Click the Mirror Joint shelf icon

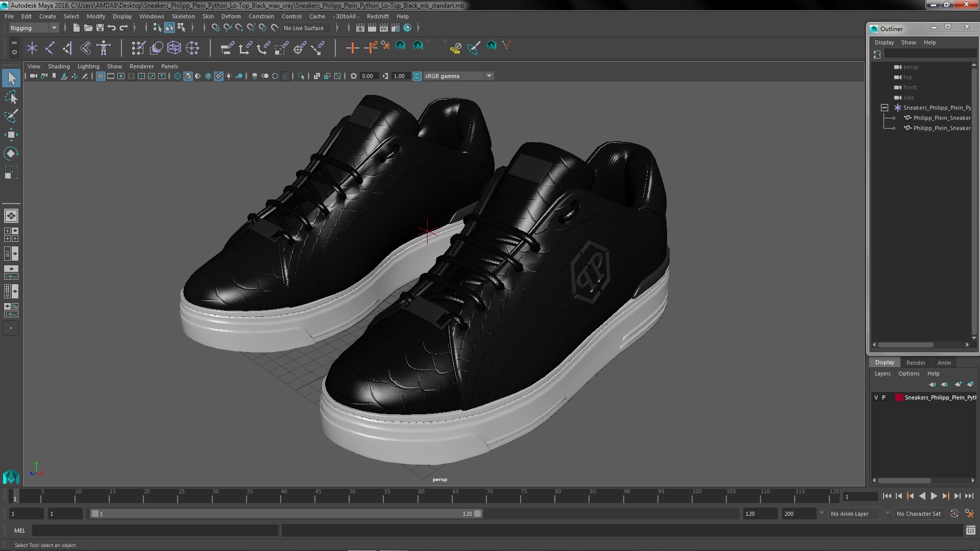pos(68,48)
